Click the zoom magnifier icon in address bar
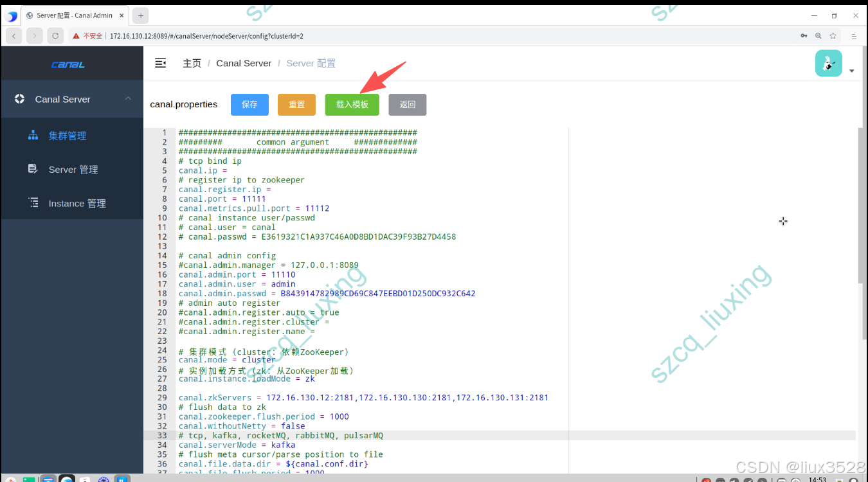The height and width of the screenshot is (482, 868). coord(818,36)
